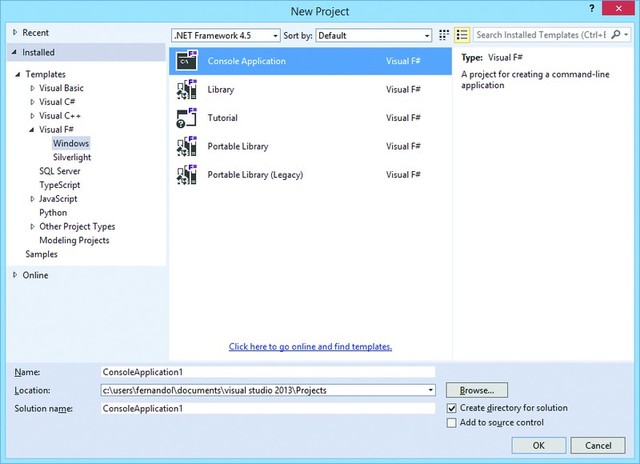Open the go online find templates link
The image size is (640, 464).
(x=310, y=346)
